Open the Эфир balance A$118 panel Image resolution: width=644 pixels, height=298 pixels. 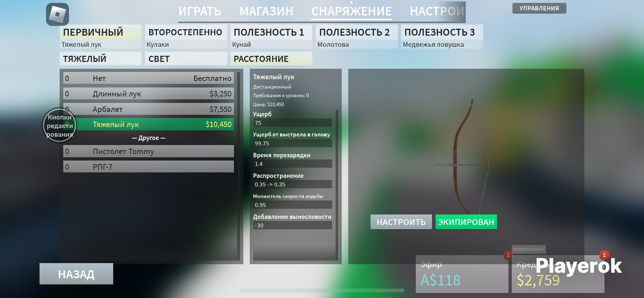(462, 274)
